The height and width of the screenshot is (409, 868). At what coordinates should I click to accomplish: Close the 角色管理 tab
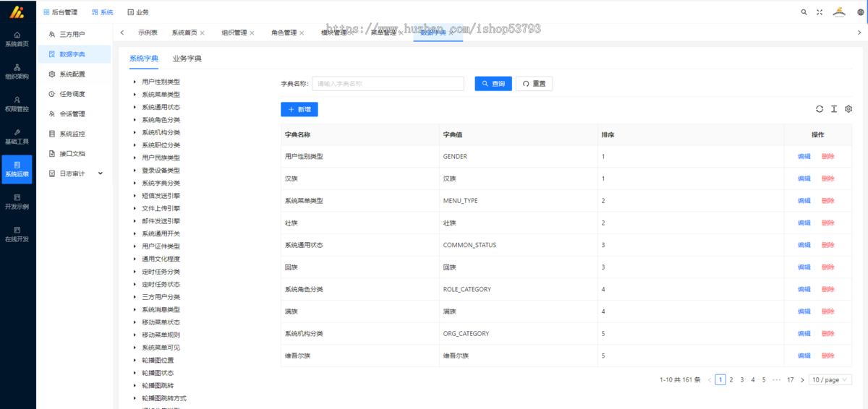[302, 33]
